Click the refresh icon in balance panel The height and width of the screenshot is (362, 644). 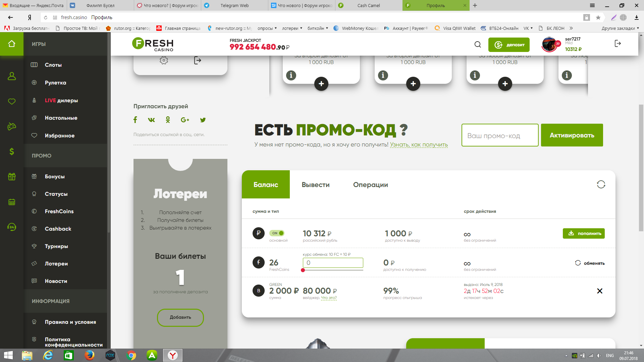click(x=601, y=184)
